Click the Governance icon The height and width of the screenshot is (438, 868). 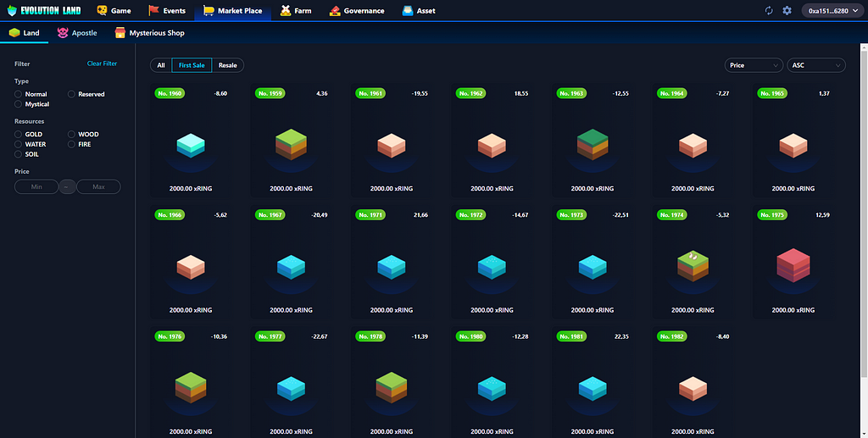334,10
